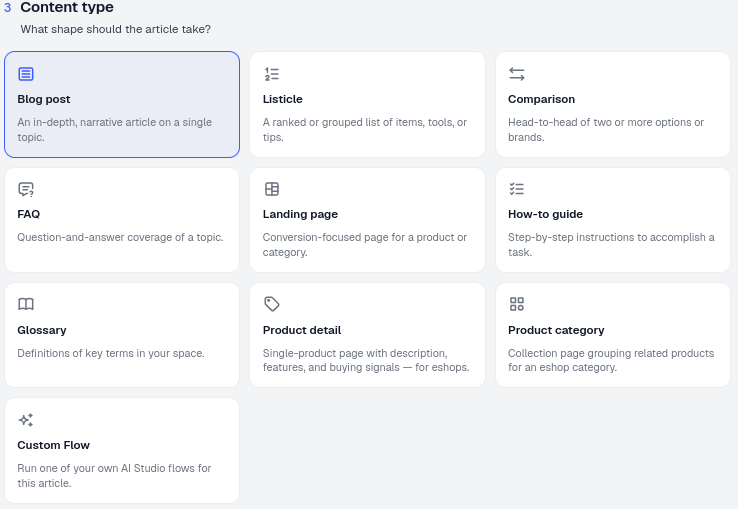Image resolution: width=738 pixels, height=509 pixels.
Task: Click the Landing page layout icon
Action: coord(272,189)
